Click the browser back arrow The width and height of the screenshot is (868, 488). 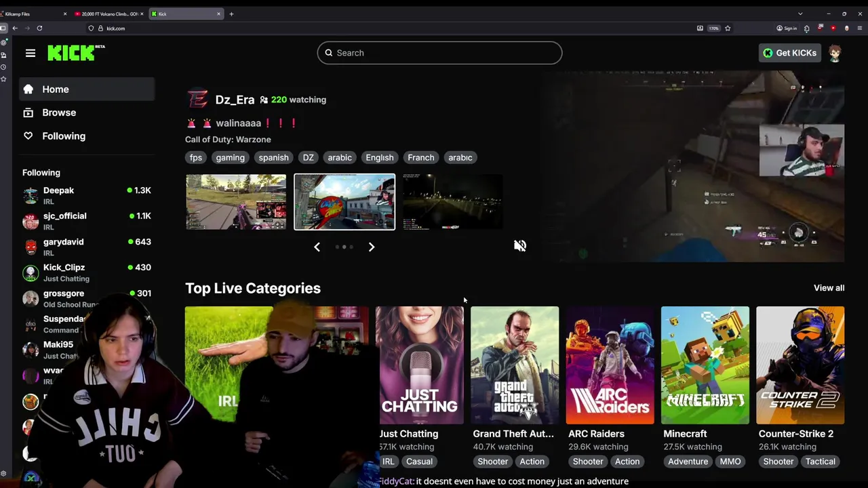15,28
